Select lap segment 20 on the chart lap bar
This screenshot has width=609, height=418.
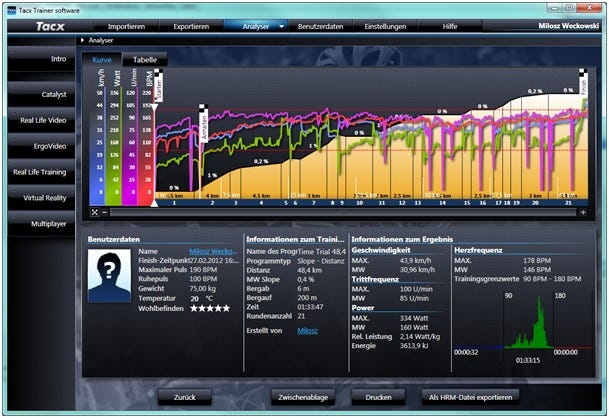point(535,203)
